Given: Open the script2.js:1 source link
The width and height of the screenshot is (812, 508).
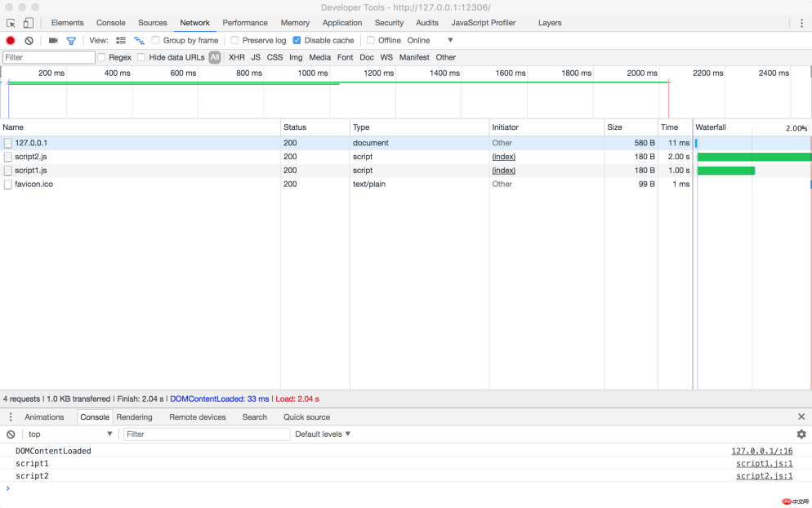Looking at the screenshot, I should point(764,475).
